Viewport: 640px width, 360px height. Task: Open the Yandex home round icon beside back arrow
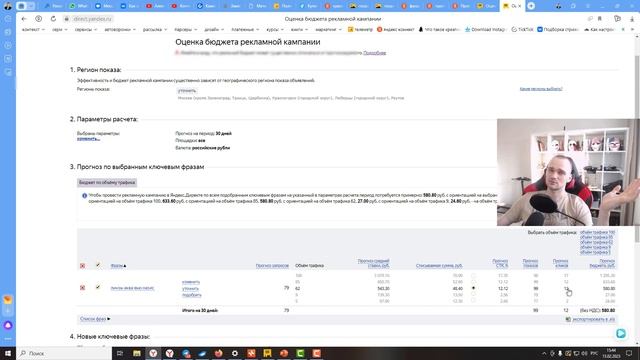coord(38,19)
